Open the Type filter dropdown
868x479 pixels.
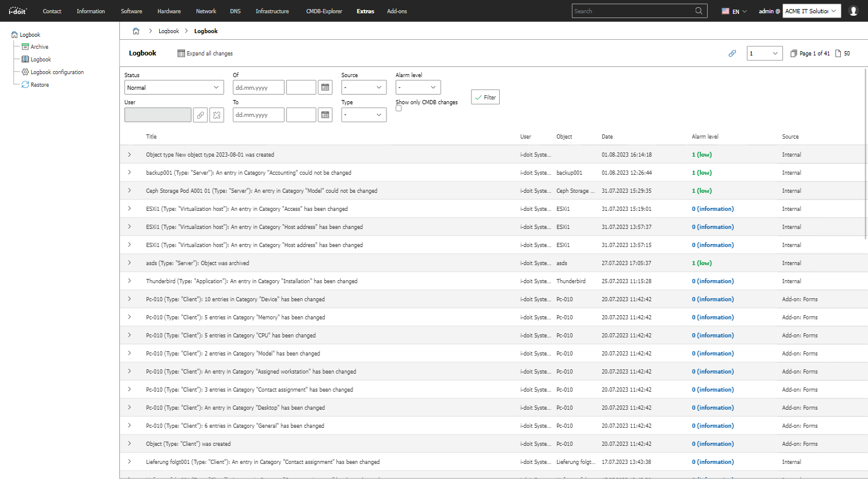pos(364,114)
